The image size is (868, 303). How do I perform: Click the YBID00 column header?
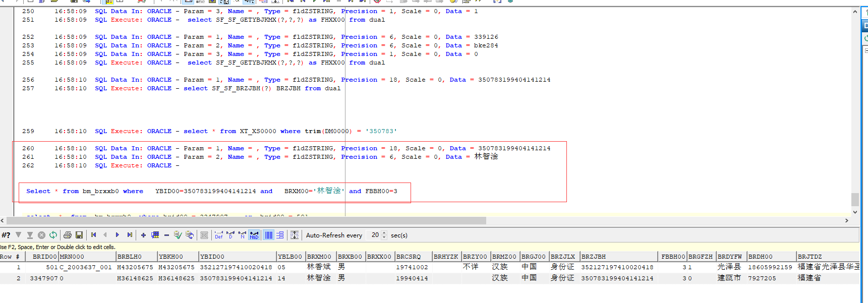click(238, 257)
